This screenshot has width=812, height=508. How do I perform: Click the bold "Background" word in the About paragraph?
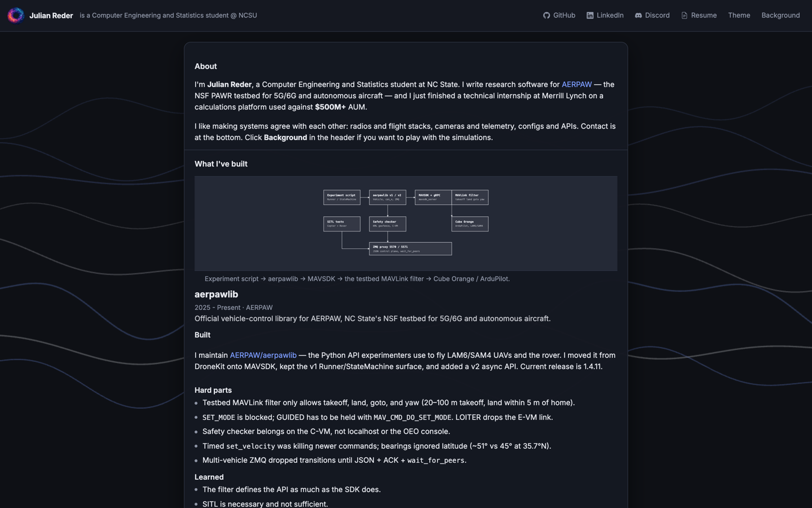point(285,138)
